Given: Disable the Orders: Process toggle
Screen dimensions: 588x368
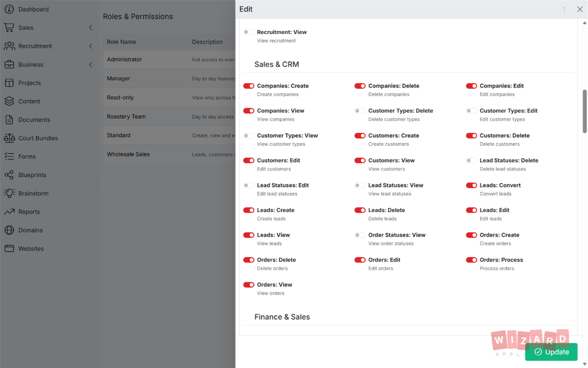Looking at the screenshot, I should pyautogui.click(x=471, y=260).
